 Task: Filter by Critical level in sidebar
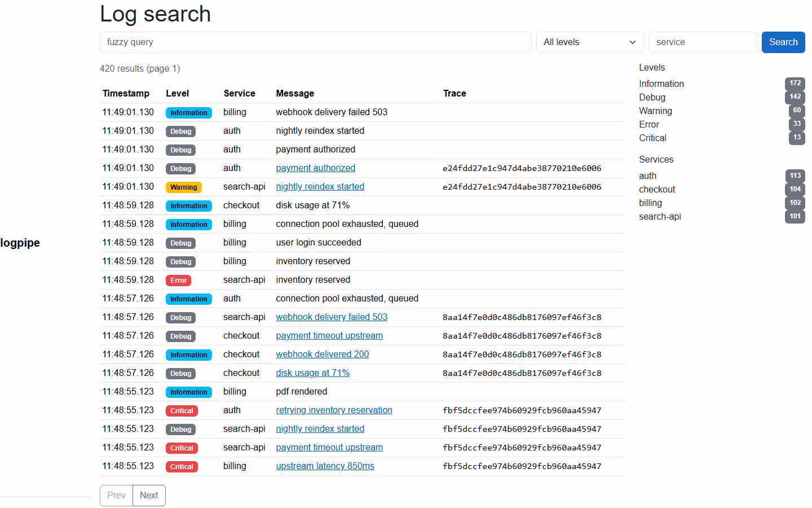click(x=652, y=138)
